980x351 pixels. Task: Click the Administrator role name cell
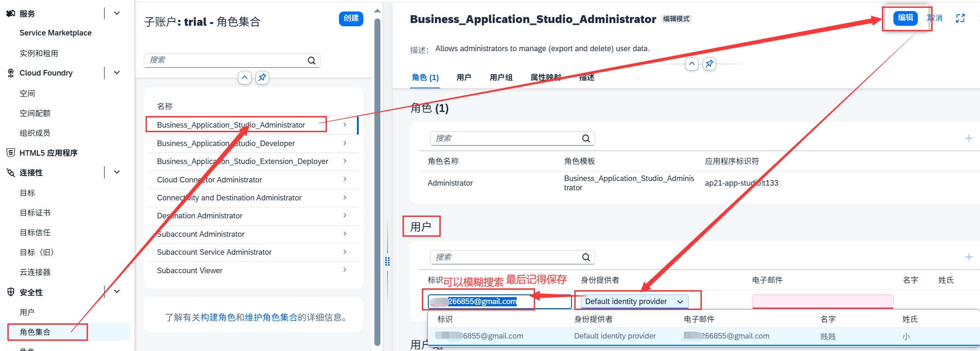point(450,183)
